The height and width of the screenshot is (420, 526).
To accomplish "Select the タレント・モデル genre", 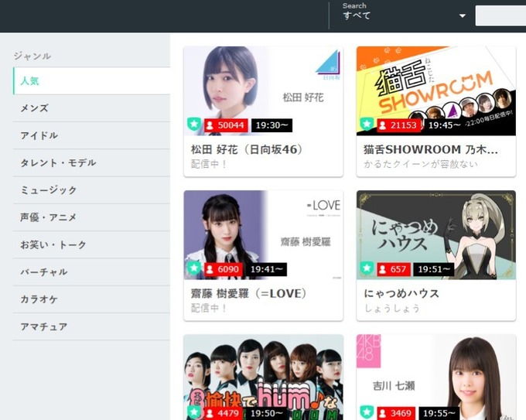I will coord(91,163).
